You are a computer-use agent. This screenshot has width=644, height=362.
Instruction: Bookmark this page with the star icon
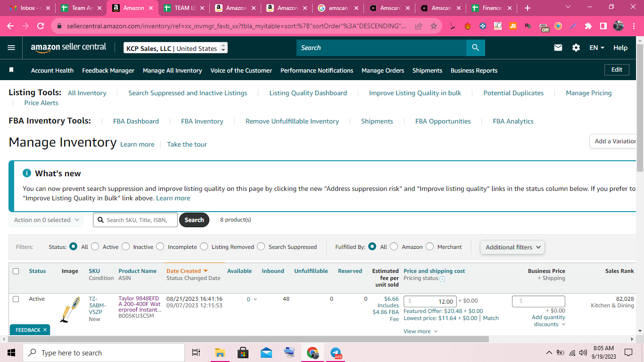point(434,26)
